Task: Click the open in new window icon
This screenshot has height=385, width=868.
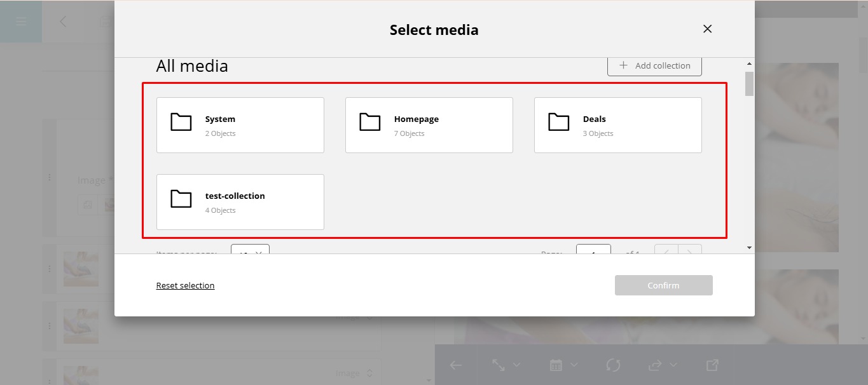Action: [712, 365]
